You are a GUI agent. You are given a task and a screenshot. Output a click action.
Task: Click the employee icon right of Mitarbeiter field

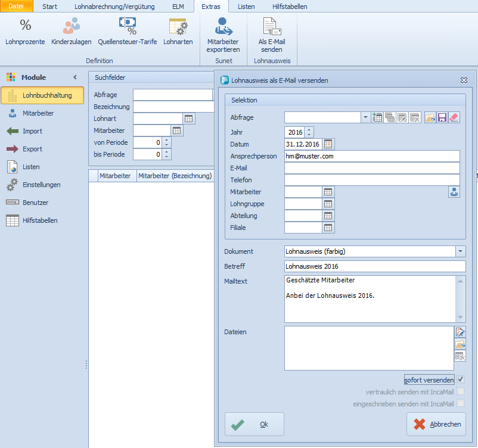click(454, 192)
